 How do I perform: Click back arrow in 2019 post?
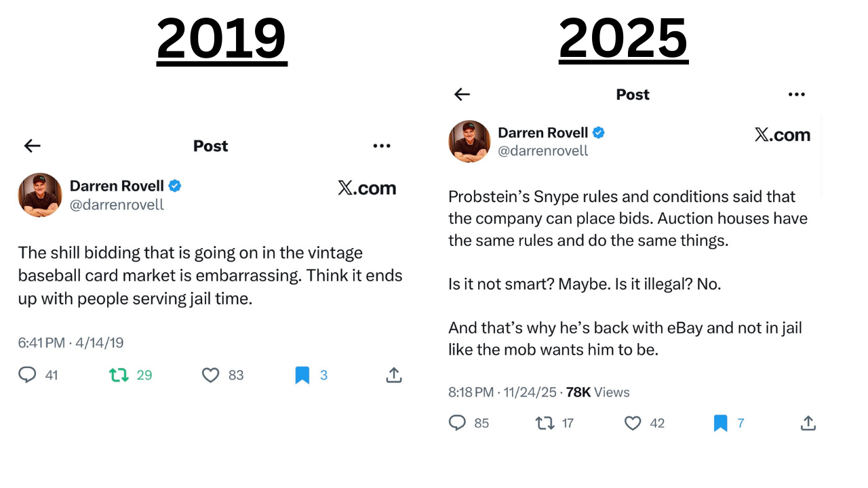32,146
